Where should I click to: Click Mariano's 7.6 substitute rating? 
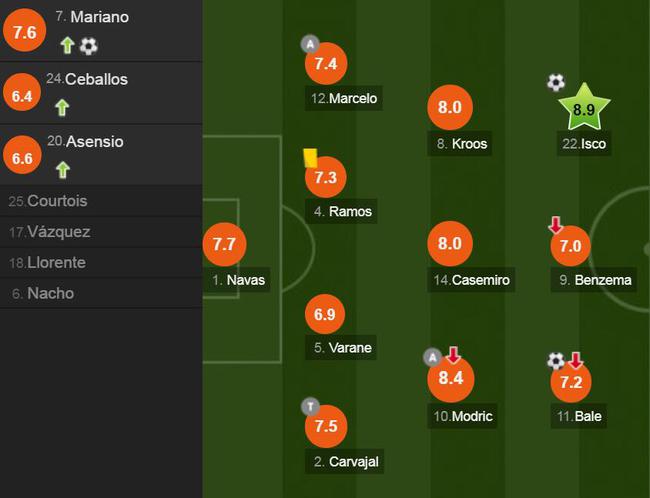point(24,30)
